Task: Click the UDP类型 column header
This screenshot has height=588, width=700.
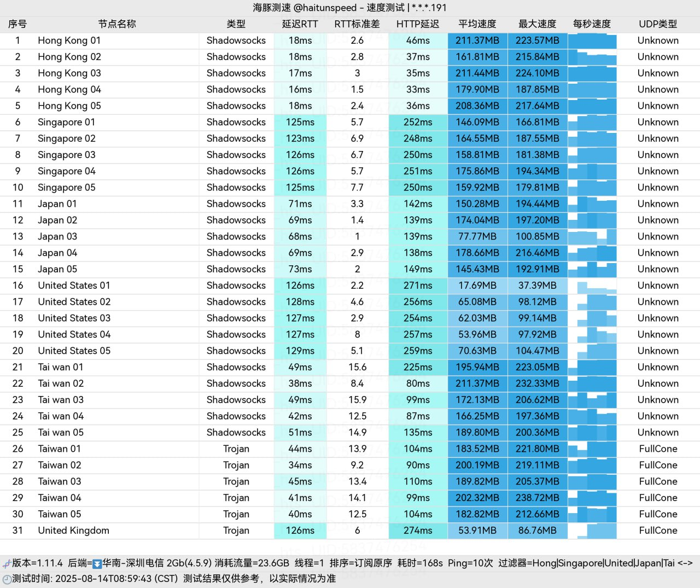Action: (x=657, y=24)
